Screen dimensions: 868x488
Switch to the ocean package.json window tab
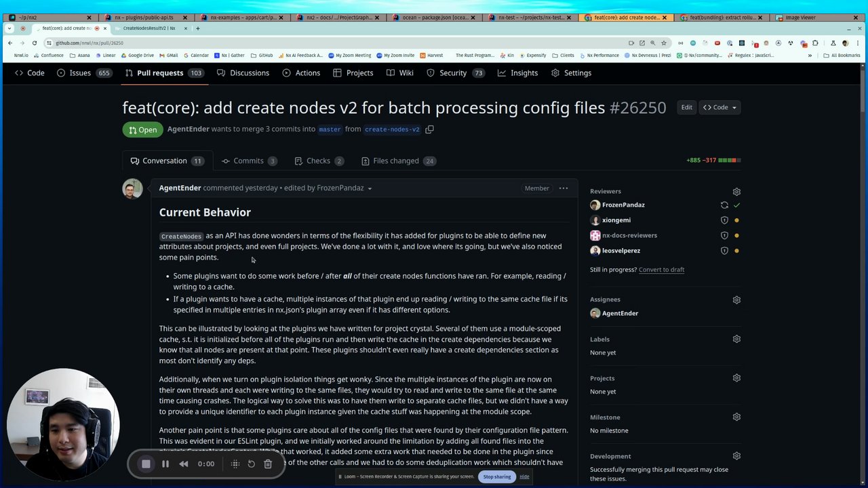436,18
